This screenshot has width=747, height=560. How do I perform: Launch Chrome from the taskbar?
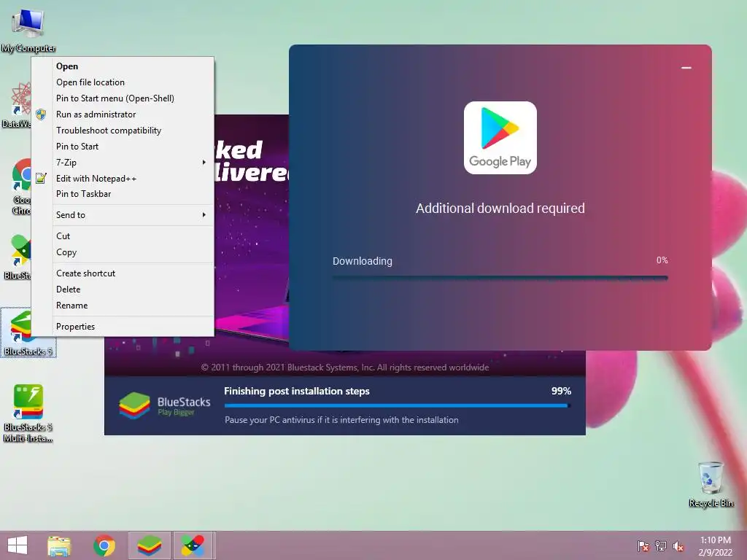pos(104,545)
